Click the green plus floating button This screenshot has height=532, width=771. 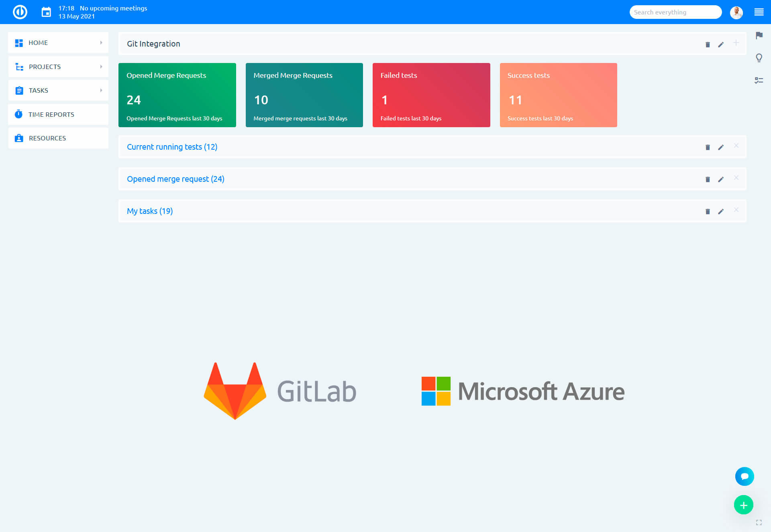click(743, 505)
